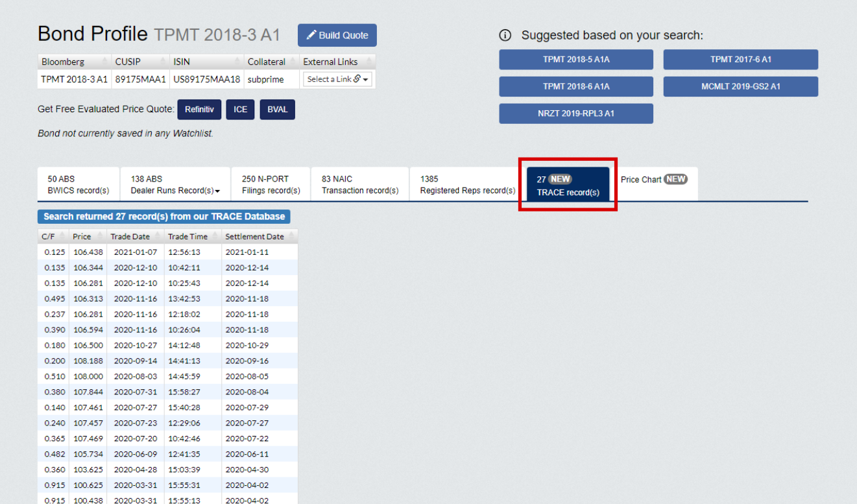Open suggested bond TPMT 2018-5 A1A

tap(575, 60)
